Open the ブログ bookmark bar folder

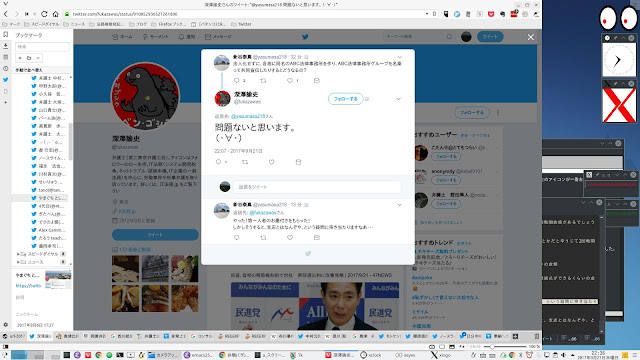coord(138,24)
